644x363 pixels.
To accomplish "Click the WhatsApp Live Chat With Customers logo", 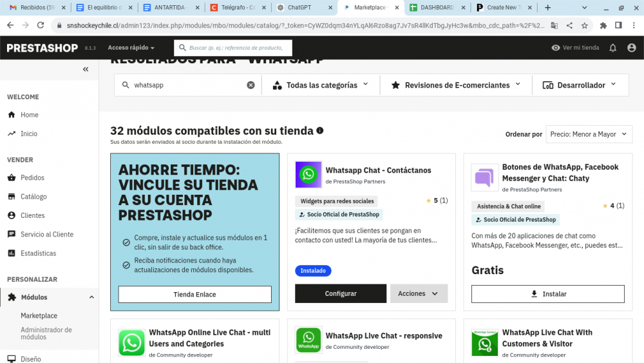I will [485, 342].
